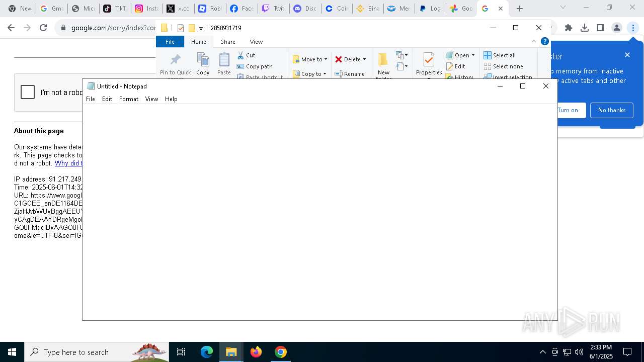644x362 pixels.
Task: Open a new Chrome tab with plus
Action: pos(520,9)
